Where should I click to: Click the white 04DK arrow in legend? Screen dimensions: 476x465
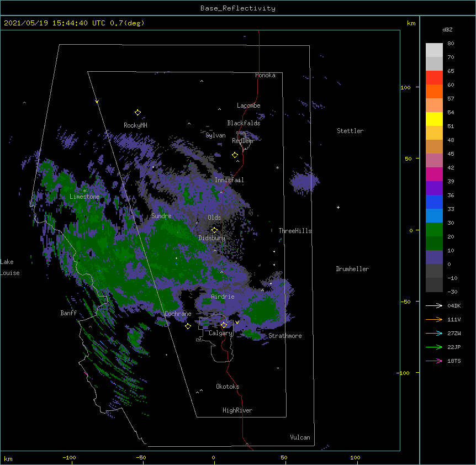click(x=434, y=305)
